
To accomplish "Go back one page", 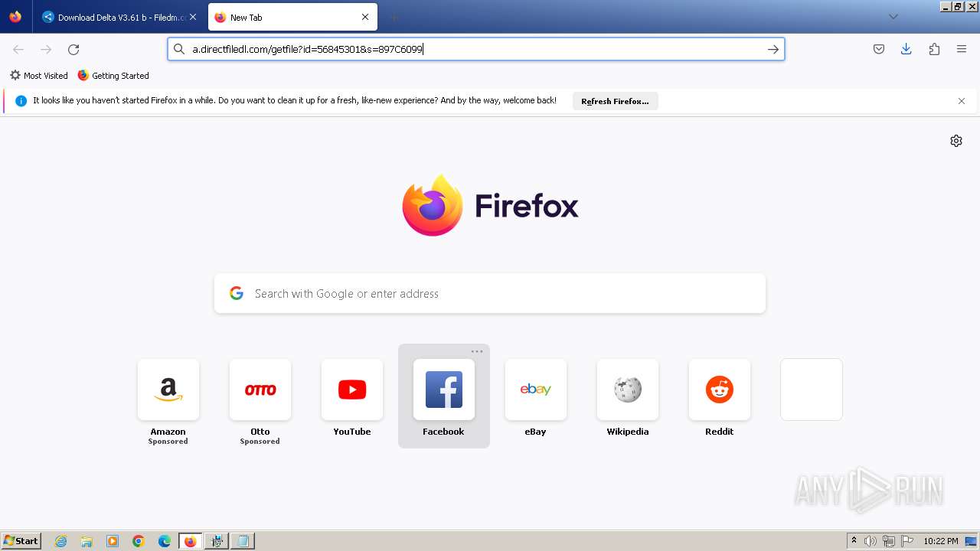I will (x=18, y=49).
